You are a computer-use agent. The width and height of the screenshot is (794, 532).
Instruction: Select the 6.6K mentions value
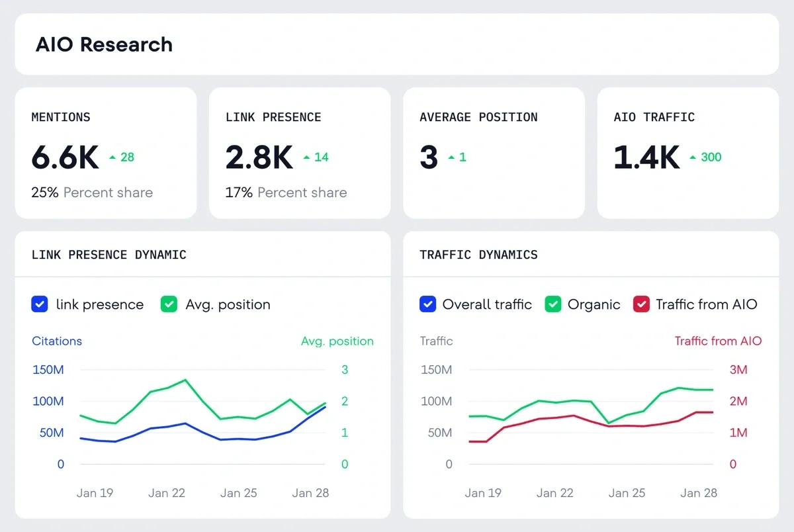[x=65, y=157]
